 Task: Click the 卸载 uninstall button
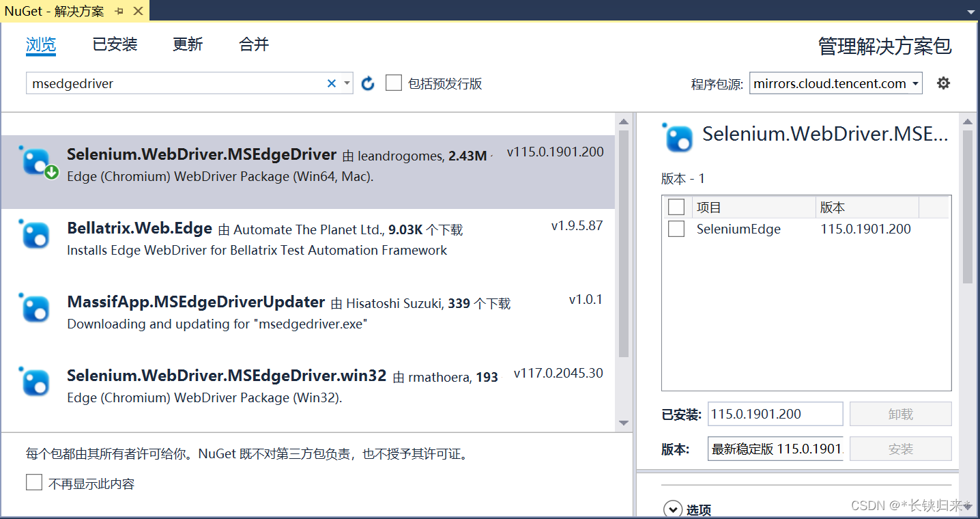(x=901, y=414)
